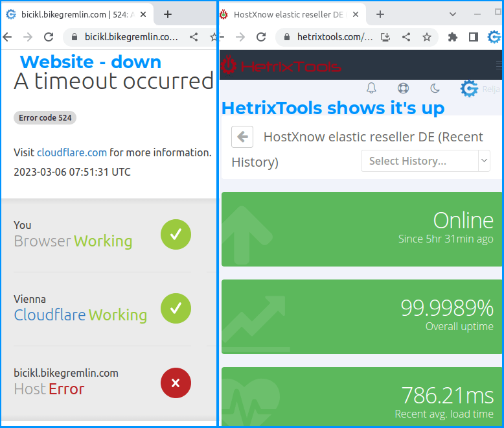Share the HetrixTools page
The width and height of the screenshot is (504, 428).
[x=406, y=38]
